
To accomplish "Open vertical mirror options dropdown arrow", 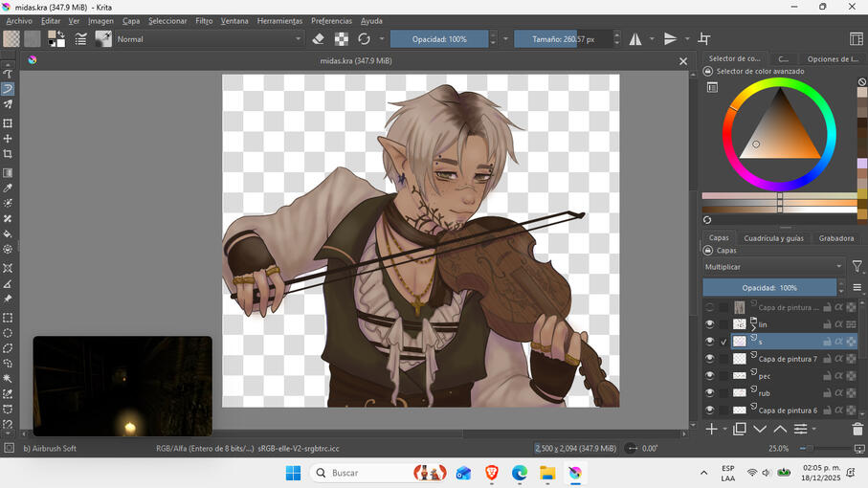I will tap(687, 38).
